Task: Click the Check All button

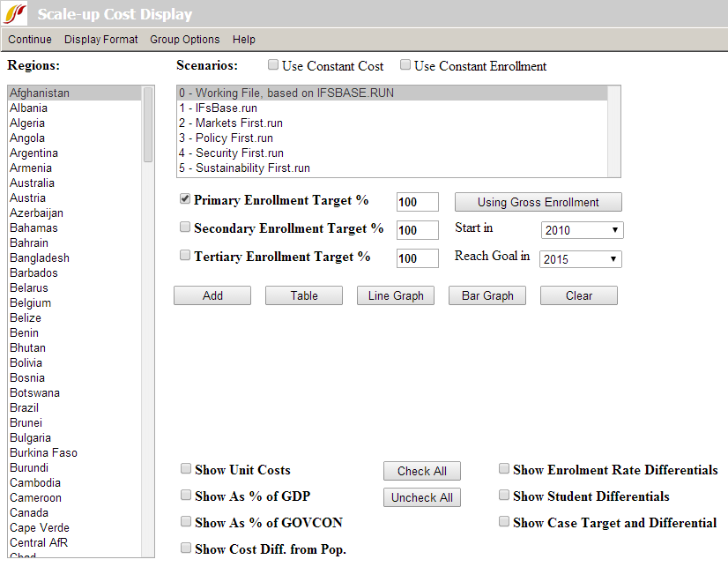Action: [x=421, y=471]
